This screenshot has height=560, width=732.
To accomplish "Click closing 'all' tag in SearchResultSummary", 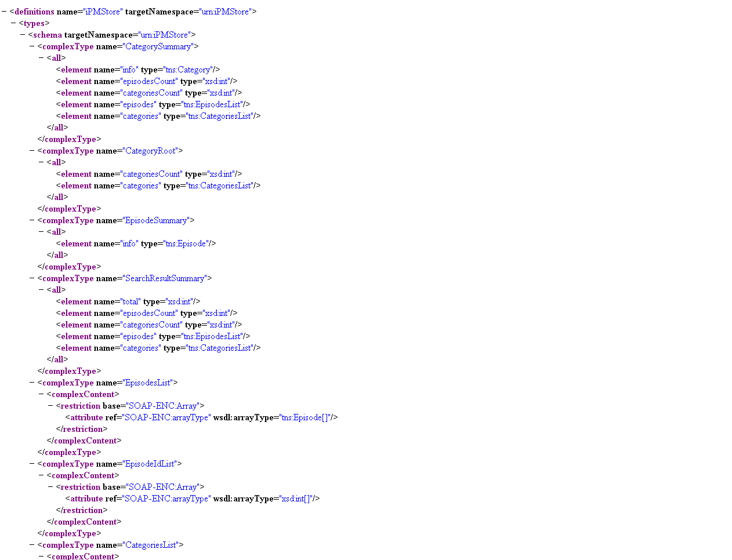I will (x=57, y=359).
